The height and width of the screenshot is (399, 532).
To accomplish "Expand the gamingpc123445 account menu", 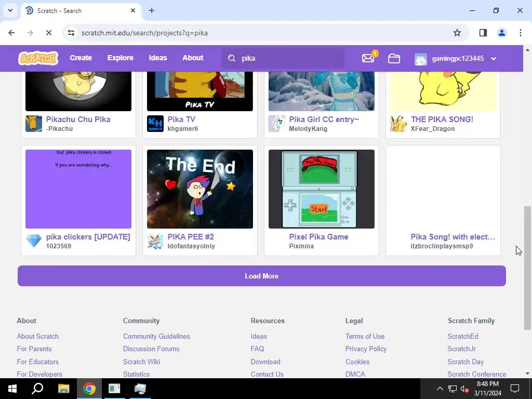I will (494, 59).
